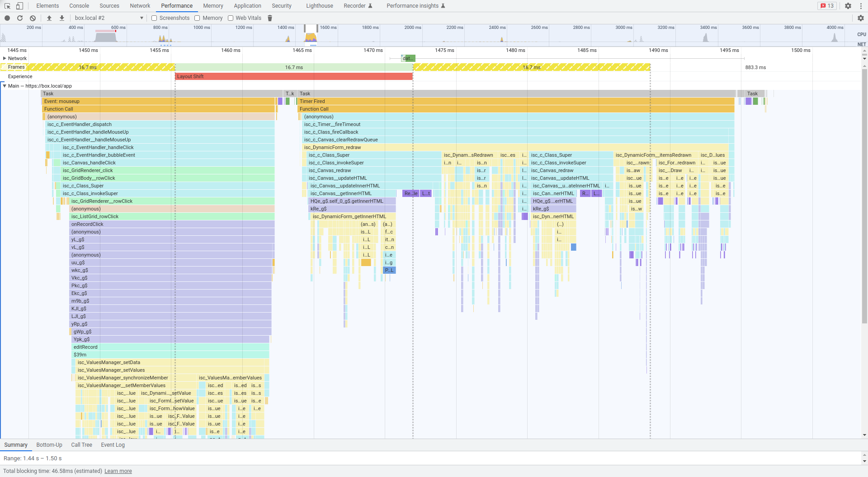Click the Learn more link
Image resolution: width=868 pixels, height=477 pixels.
click(x=118, y=471)
